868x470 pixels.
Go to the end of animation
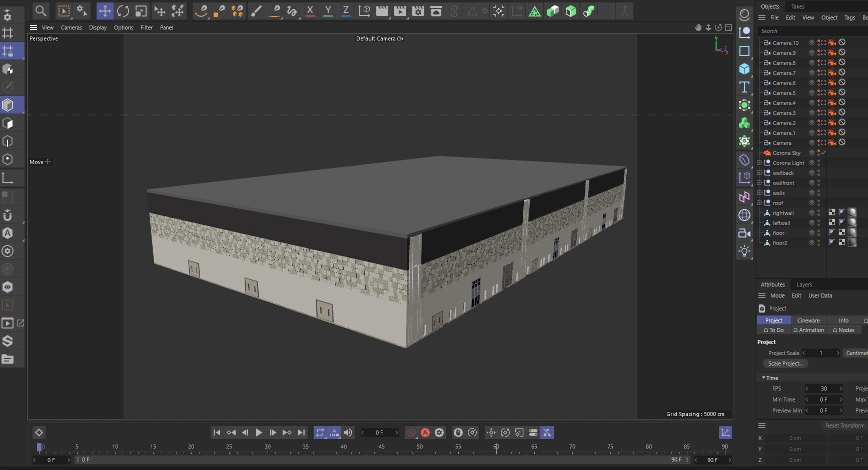click(301, 432)
